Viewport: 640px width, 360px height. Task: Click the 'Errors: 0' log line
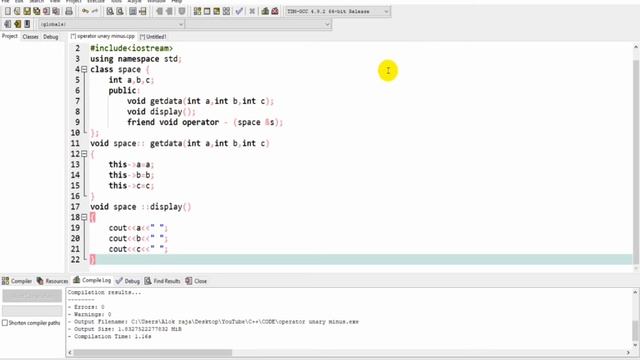tap(86, 307)
